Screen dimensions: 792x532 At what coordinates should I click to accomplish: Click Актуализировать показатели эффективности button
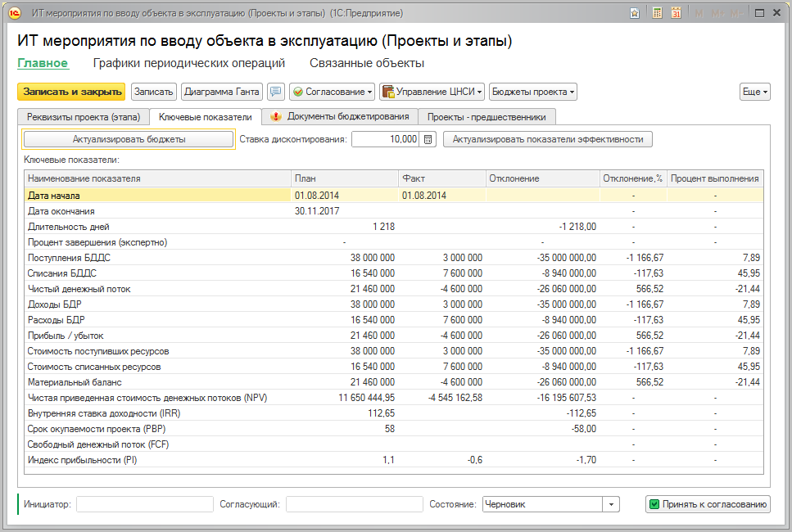pos(548,139)
